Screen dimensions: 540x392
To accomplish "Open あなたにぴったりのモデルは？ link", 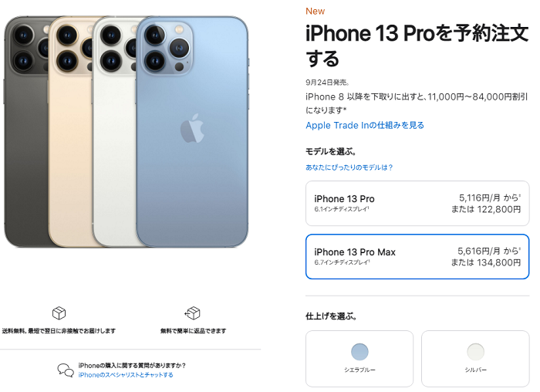I will pyautogui.click(x=349, y=167).
